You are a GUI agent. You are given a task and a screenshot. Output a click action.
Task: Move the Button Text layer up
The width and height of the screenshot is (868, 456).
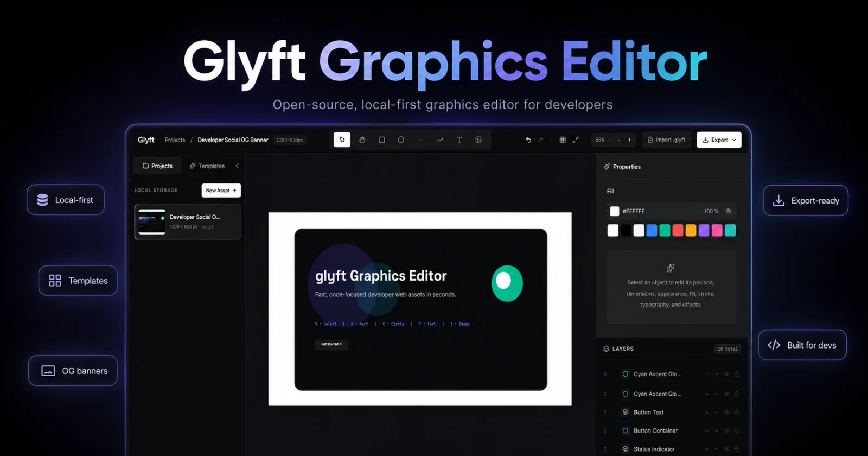707,413
